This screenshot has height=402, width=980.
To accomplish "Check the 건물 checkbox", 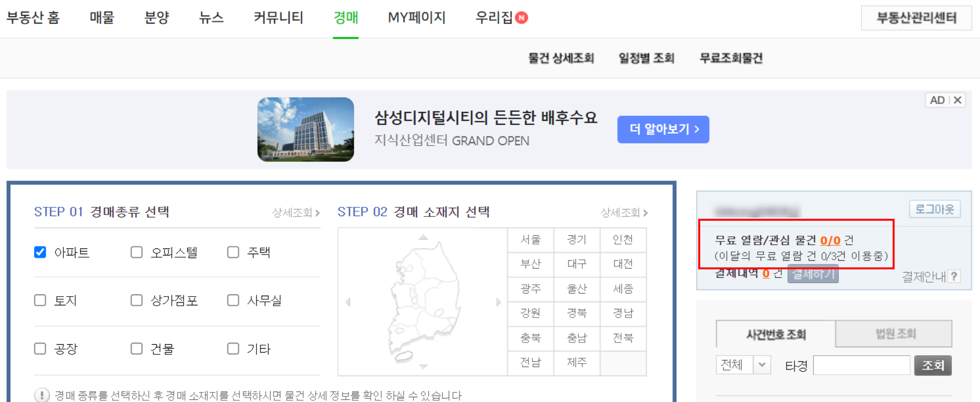I will [137, 348].
